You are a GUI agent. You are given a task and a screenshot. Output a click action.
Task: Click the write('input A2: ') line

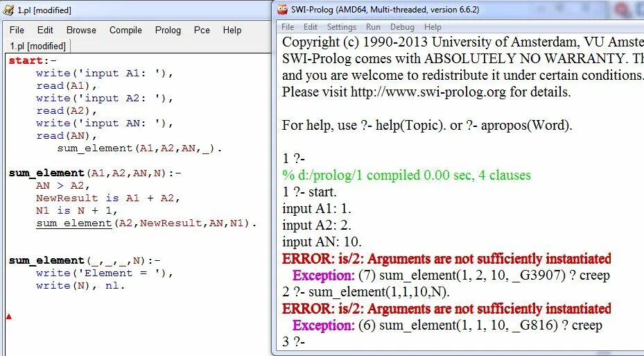click(105, 99)
